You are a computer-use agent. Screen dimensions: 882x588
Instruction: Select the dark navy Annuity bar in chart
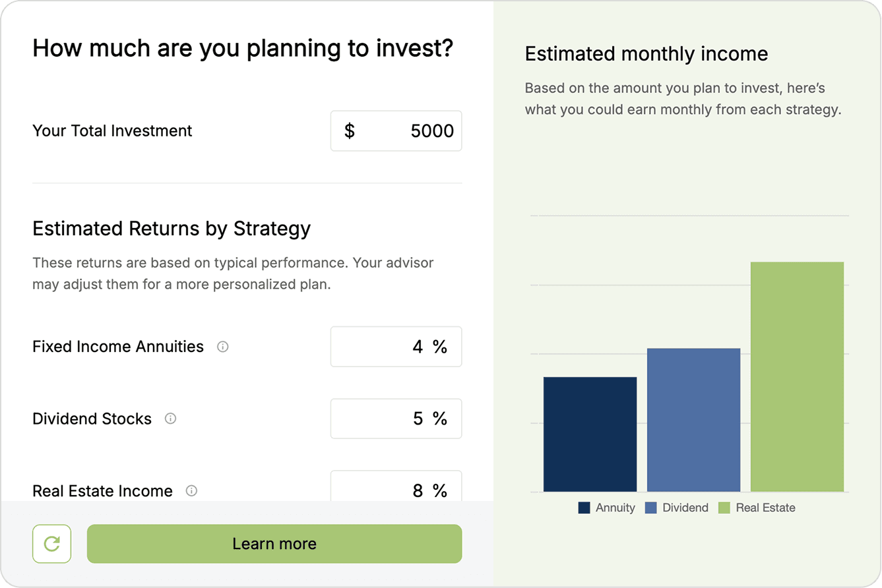590,434
